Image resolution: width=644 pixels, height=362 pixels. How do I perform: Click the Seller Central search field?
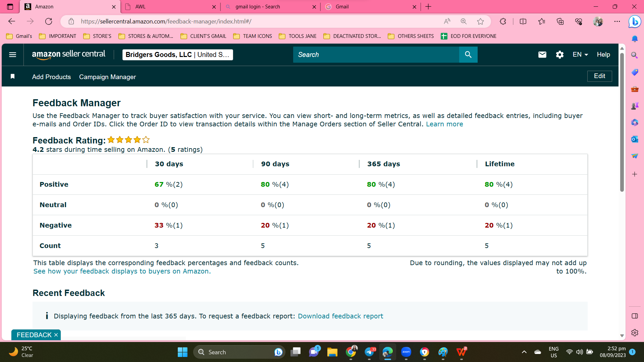[x=376, y=55]
